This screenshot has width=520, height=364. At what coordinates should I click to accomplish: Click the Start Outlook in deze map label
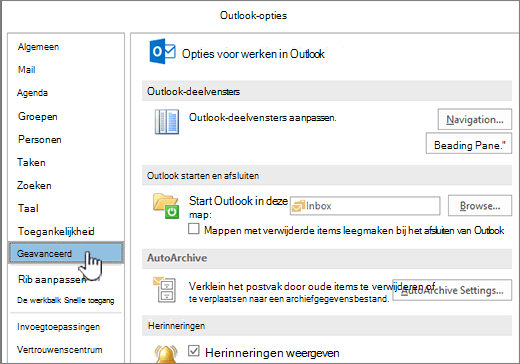click(238, 207)
